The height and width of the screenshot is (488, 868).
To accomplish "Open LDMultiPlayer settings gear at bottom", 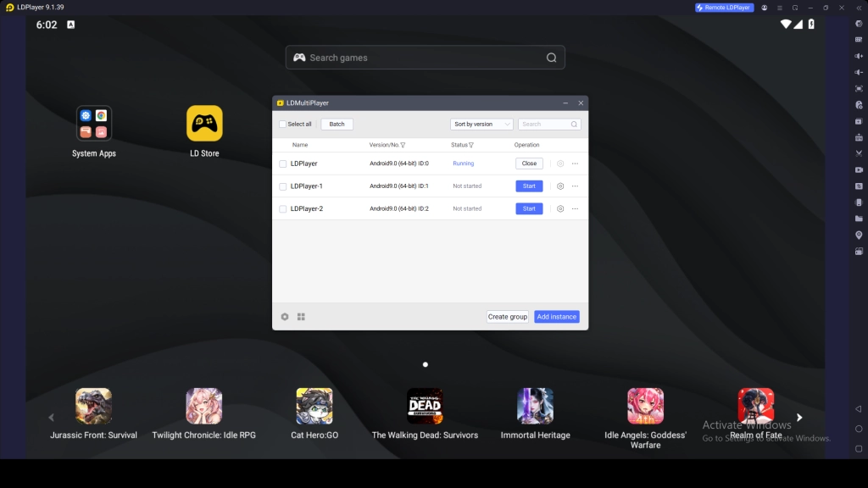I will pos(285,317).
